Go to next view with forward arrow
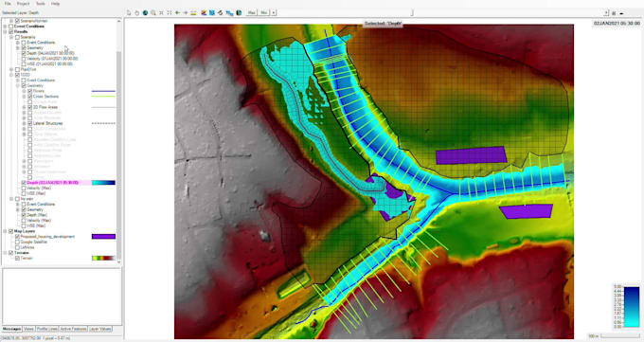Screen dimensions: 644x342 pyautogui.click(x=186, y=12)
